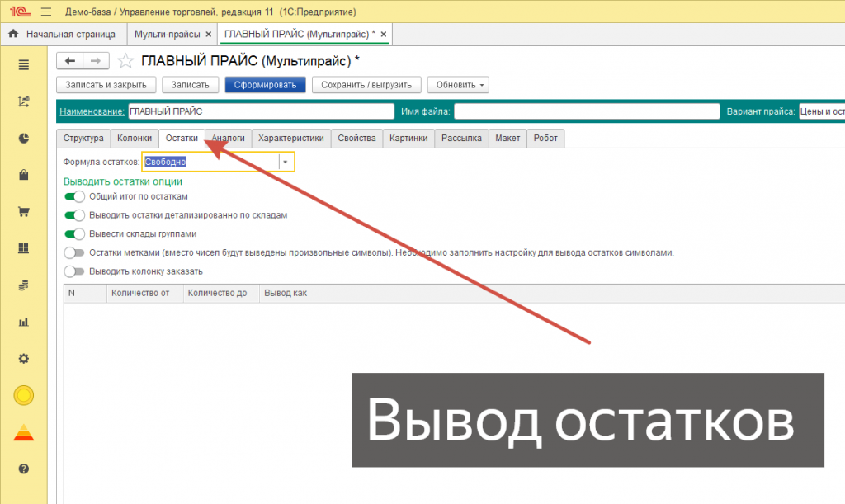Click Сохранить / выгрузить button
Viewport: 845px width, 504px height.
click(366, 85)
